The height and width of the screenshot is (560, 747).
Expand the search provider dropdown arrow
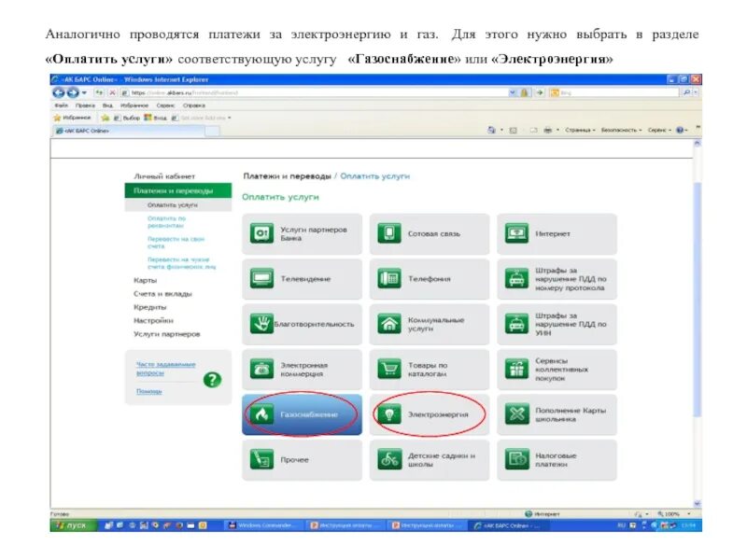(x=696, y=92)
